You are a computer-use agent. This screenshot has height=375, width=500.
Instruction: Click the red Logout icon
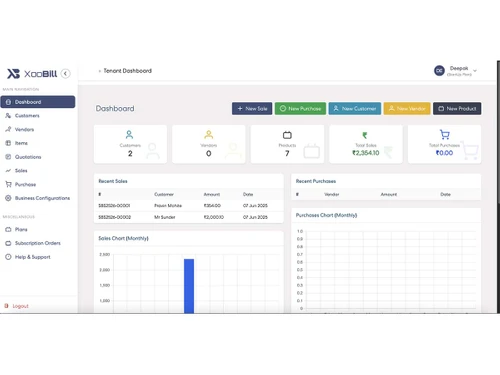click(6, 306)
